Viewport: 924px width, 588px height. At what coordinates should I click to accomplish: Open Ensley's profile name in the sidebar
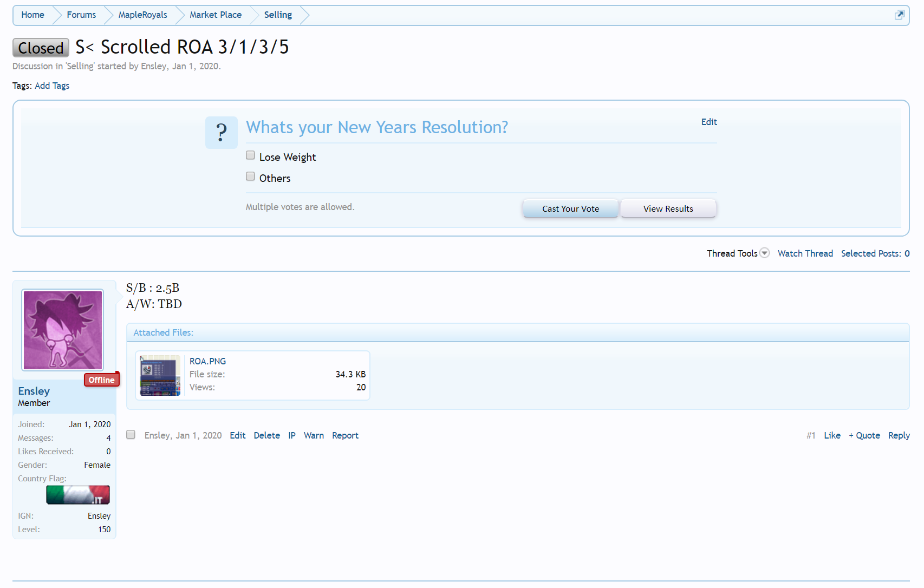[34, 391]
